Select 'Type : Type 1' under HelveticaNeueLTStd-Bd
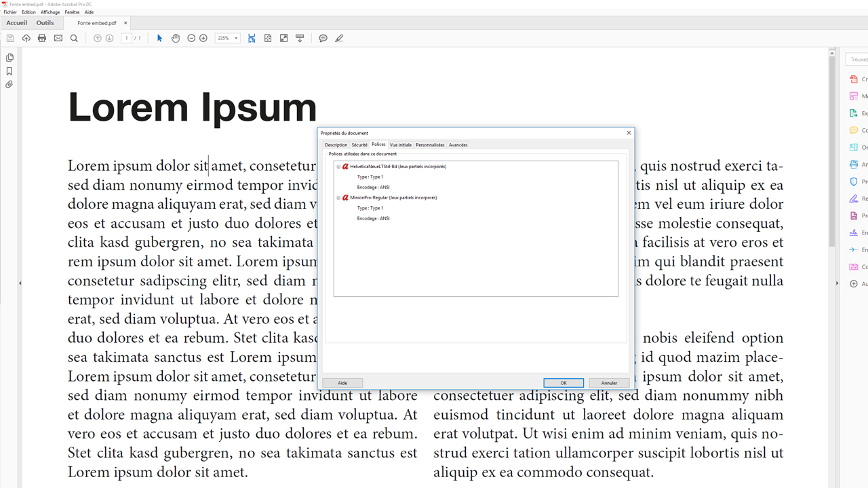Viewport: 868px width, 488px height. click(x=370, y=177)
